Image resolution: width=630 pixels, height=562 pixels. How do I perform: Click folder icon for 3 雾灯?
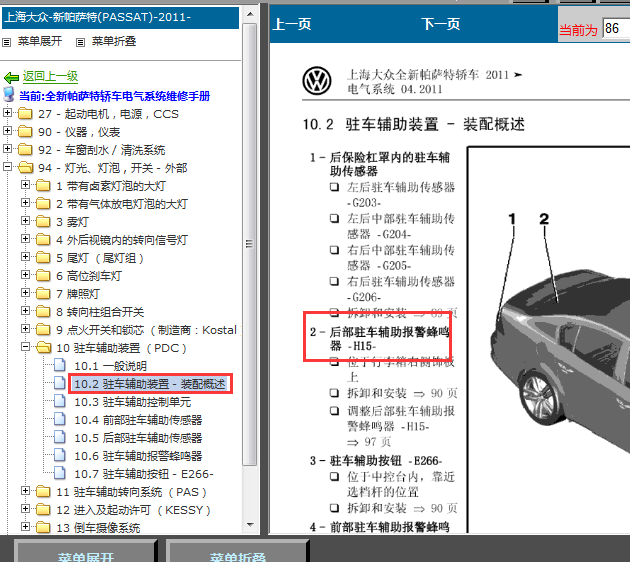[43, 222]
